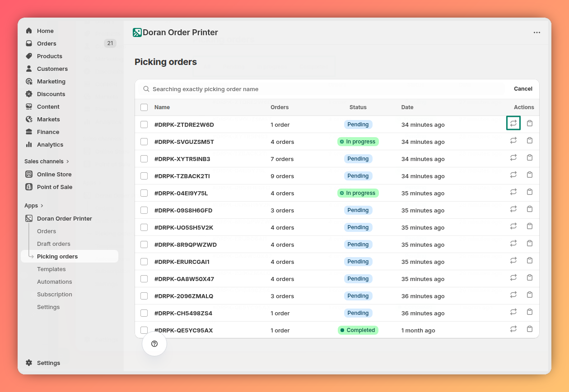Click the help question mark button

point(154,344)
